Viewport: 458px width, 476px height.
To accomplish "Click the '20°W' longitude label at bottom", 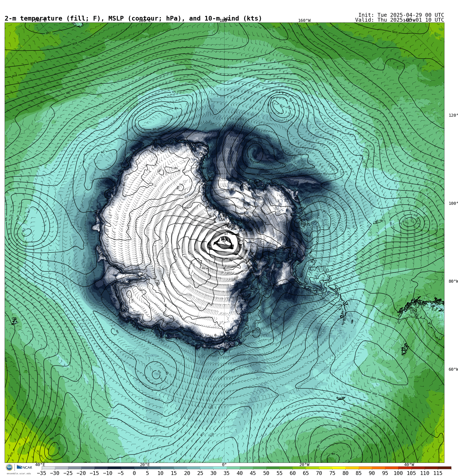I will tap(304, 465).
